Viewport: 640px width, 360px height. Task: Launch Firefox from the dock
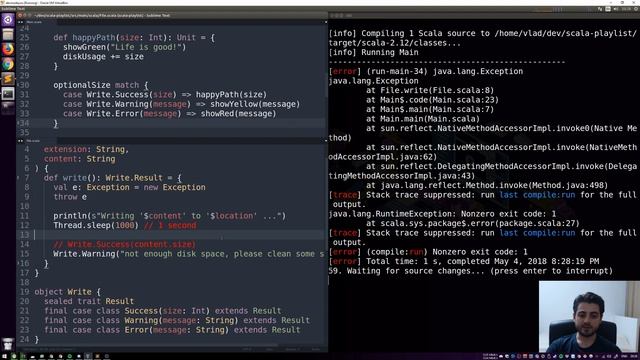8,49
